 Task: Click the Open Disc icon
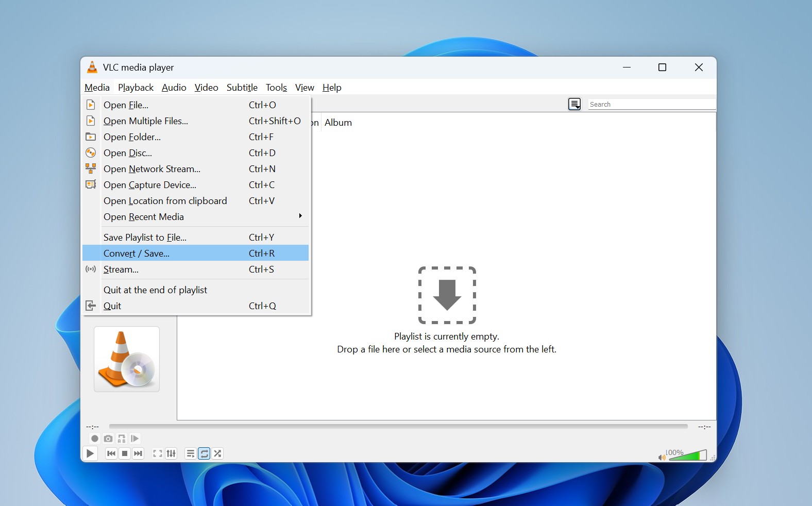91,153
